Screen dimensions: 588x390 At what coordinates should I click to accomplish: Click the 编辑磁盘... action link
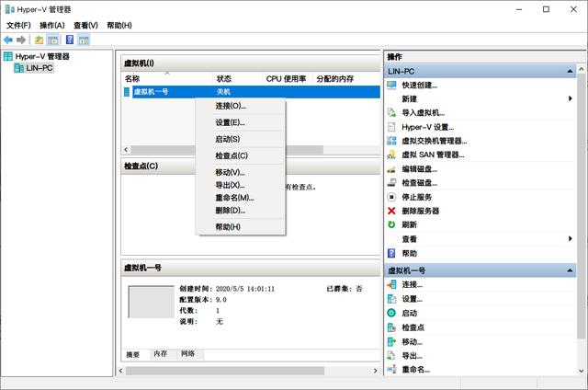[420, 169]
